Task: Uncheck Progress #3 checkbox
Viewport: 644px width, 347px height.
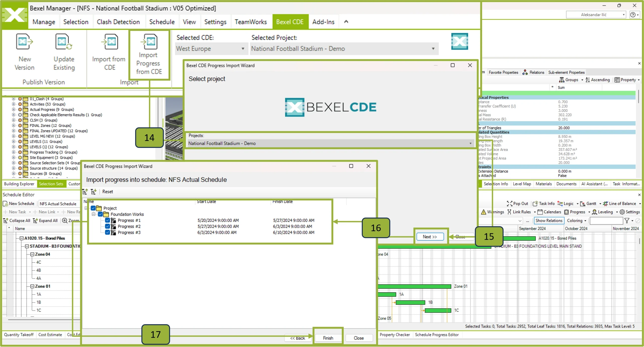Action: pyautogui.click(x=107, y=232)
